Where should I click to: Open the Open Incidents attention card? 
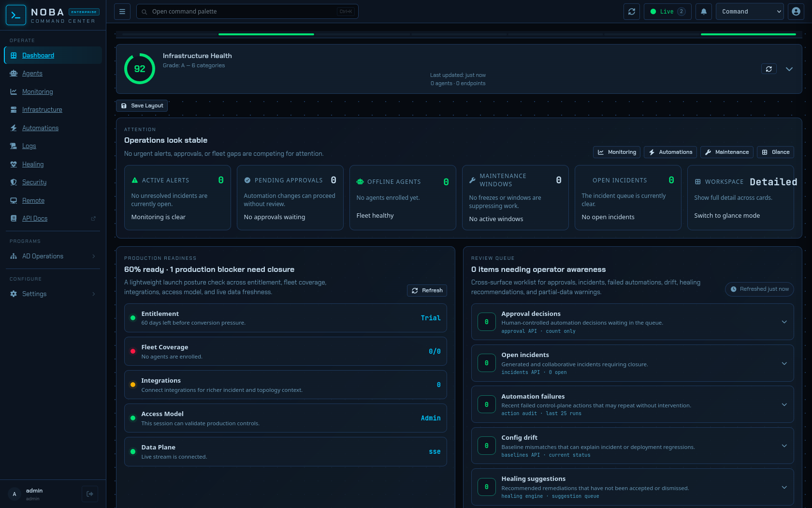point(628,197)
